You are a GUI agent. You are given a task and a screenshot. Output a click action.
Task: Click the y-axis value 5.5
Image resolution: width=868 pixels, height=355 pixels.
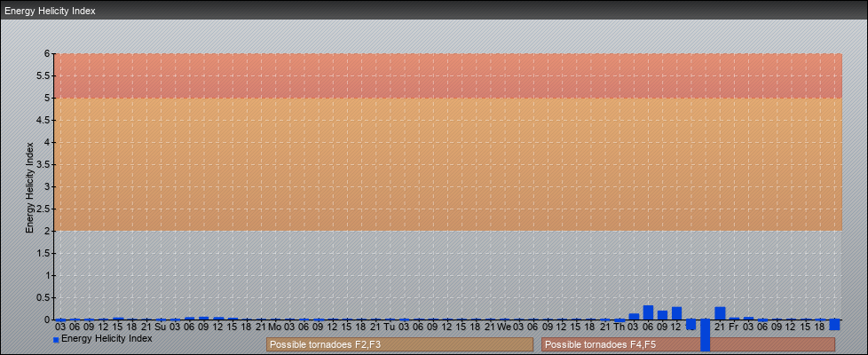click(44, 75)
